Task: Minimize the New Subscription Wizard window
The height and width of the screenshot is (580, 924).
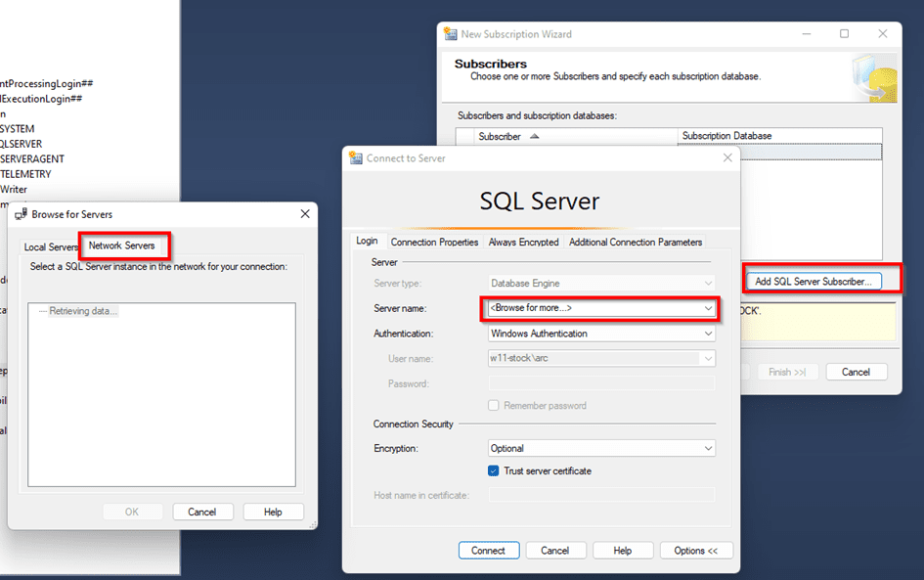Action: pyautogui.click(x=806, y=33)
